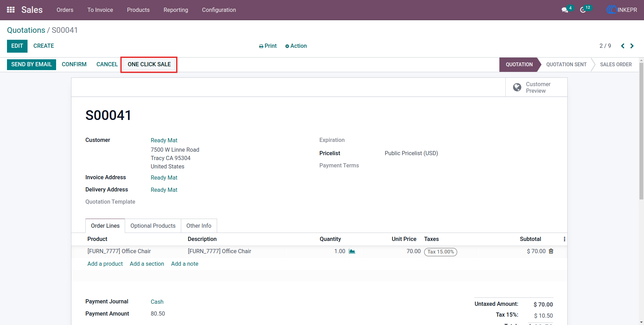
Task: Open the Ready Mat customer link
Action: click(x=164, y=140)
